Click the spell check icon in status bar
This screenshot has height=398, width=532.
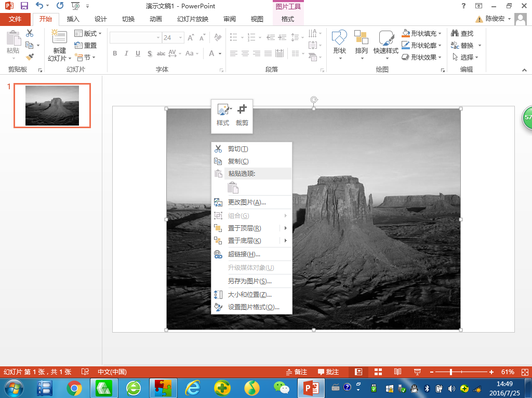(85, 372)
